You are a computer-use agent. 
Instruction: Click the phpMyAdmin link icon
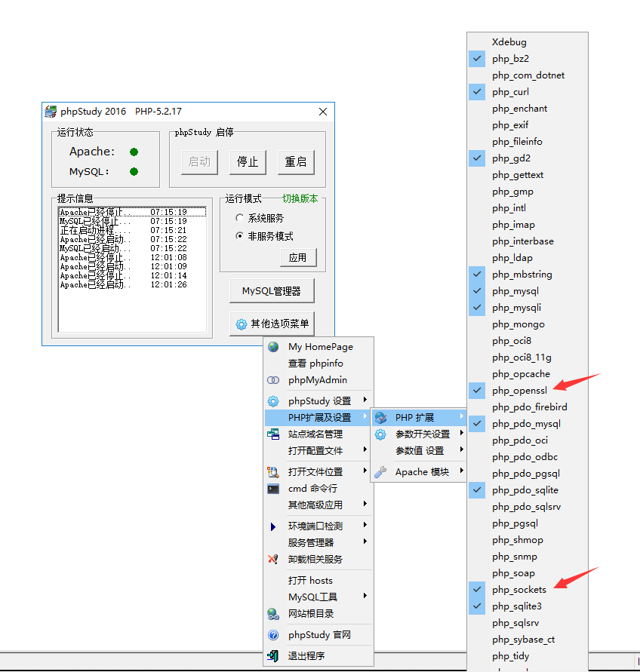273,380
